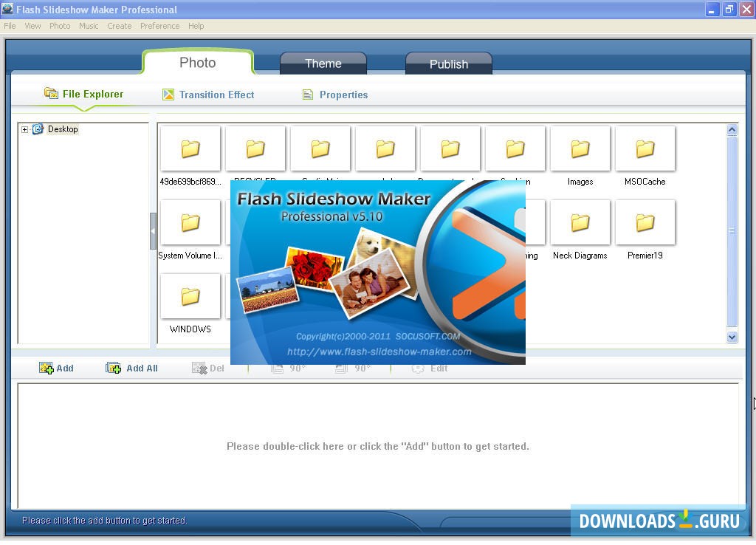Screen dimensions: 756x545
Task: Click the first rotate 90° button
Action: click(x=289, y=368)
